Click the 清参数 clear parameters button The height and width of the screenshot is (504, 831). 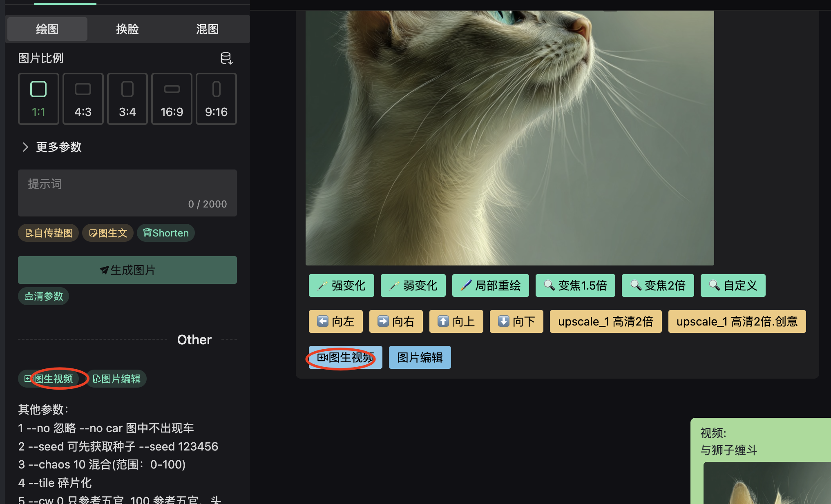tap(44, 296)
